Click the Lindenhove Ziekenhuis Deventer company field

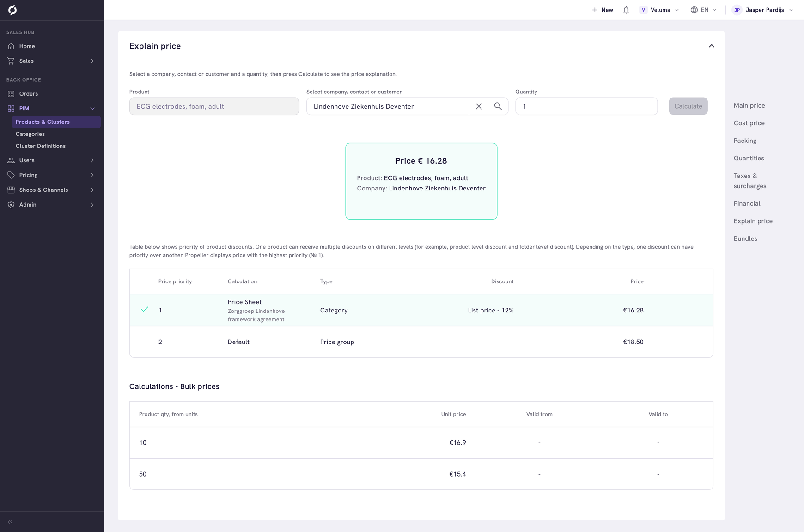(x=388, y=106)
